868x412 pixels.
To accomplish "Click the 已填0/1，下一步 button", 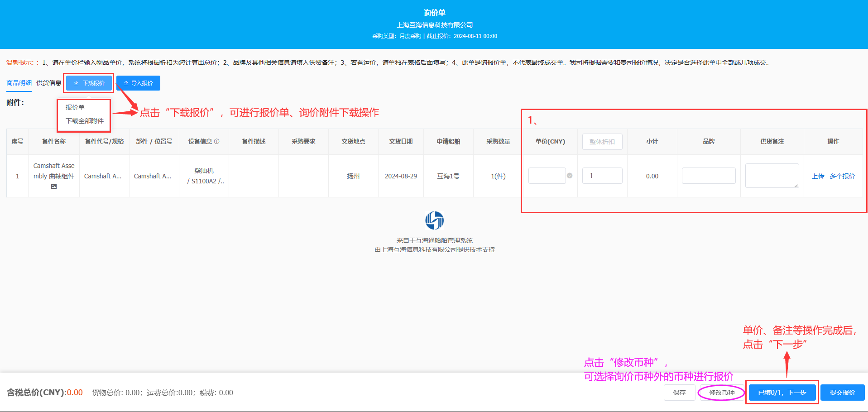I will coord(782,393).
